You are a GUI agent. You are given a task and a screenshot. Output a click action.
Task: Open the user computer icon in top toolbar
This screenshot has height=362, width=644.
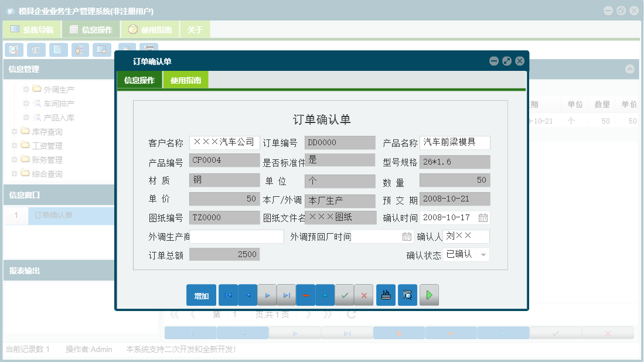[x=80, y=50]
